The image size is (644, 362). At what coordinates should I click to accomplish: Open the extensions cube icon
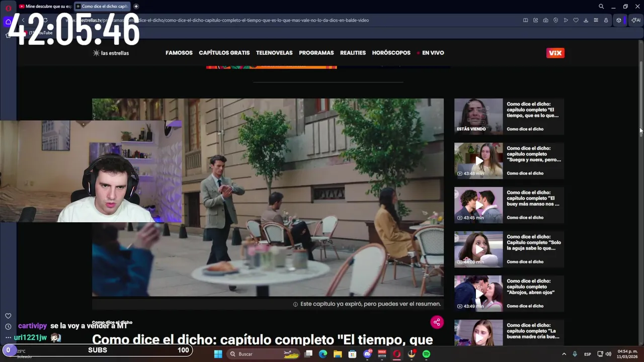[x=619, y=20]
